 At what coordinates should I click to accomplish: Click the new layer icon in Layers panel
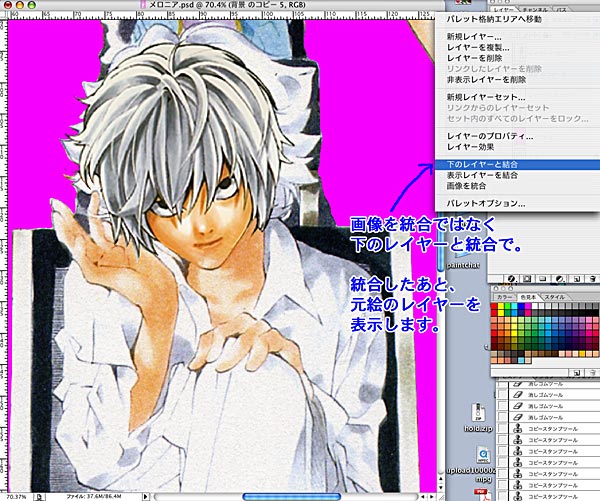(577, 279)
